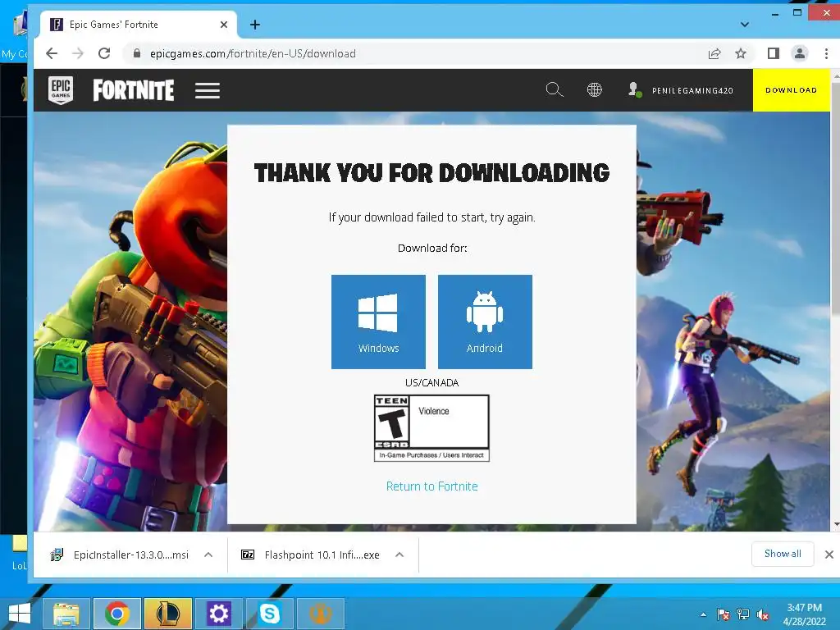Open the PENILEGAMING420 account menu
This screenshot has width=840, height=630.
680,90
